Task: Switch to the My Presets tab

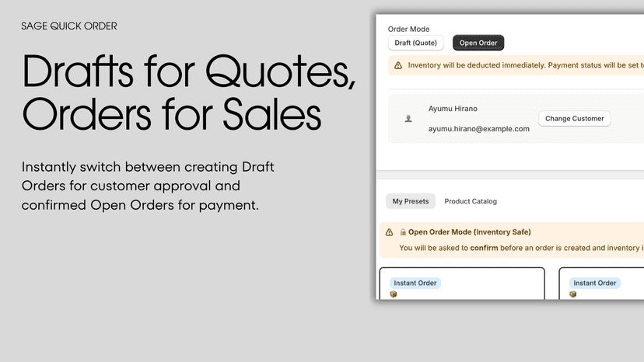Action: pyautogui.click(x=411, y=201)
